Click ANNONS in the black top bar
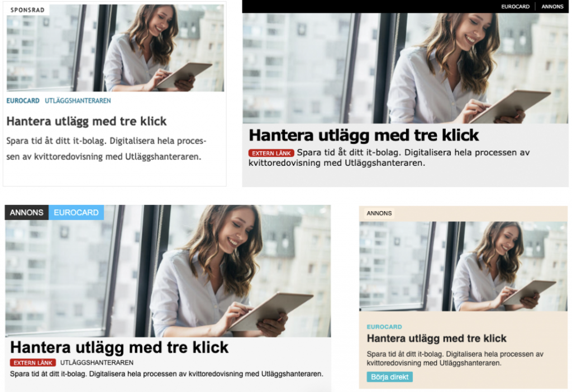This screenshot has width=572, height=392. [552, 7]
